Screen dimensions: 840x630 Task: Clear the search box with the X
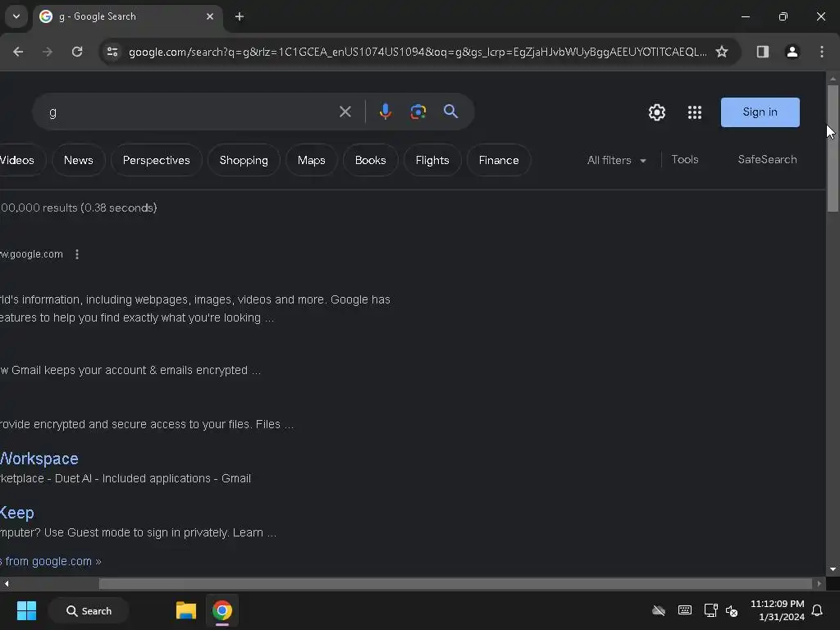[345, 112]
